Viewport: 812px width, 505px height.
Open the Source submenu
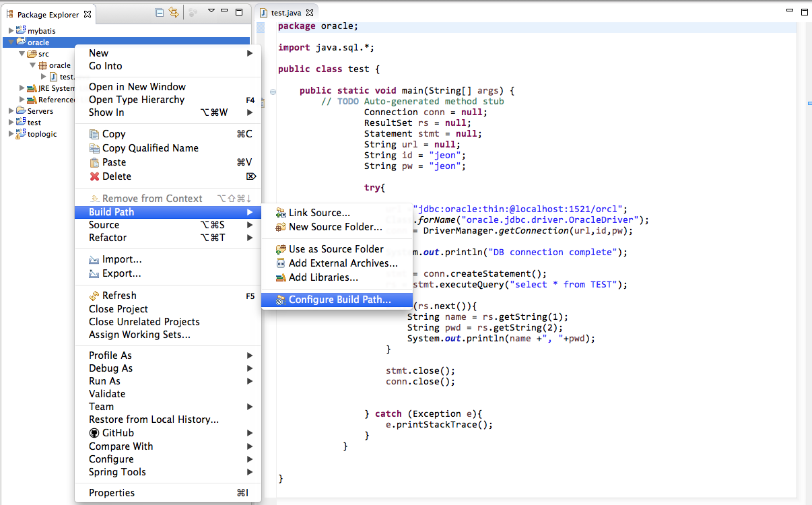coord(168,225)
